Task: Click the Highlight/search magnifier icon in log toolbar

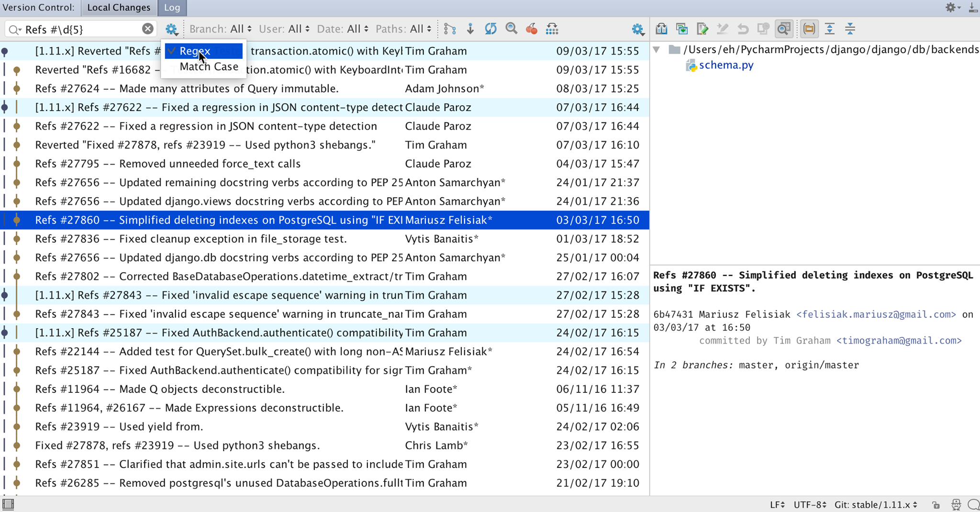Action: pos(511,29)
